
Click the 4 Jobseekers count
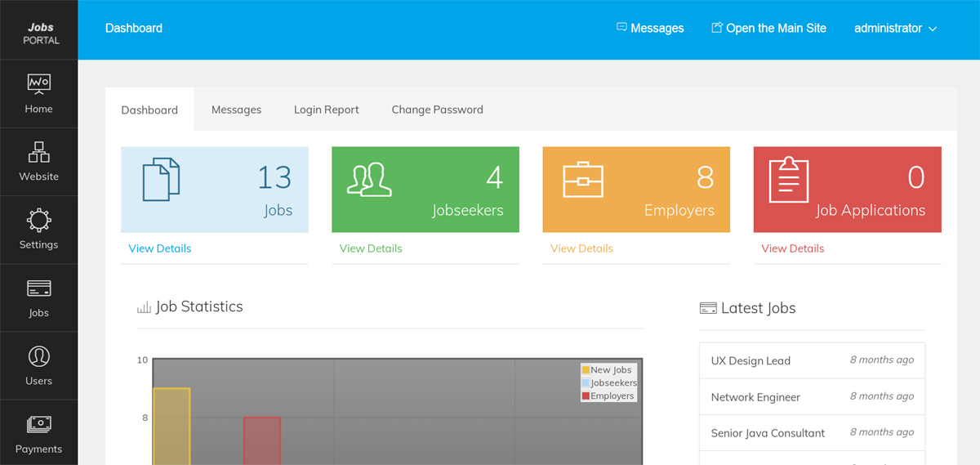494,177
